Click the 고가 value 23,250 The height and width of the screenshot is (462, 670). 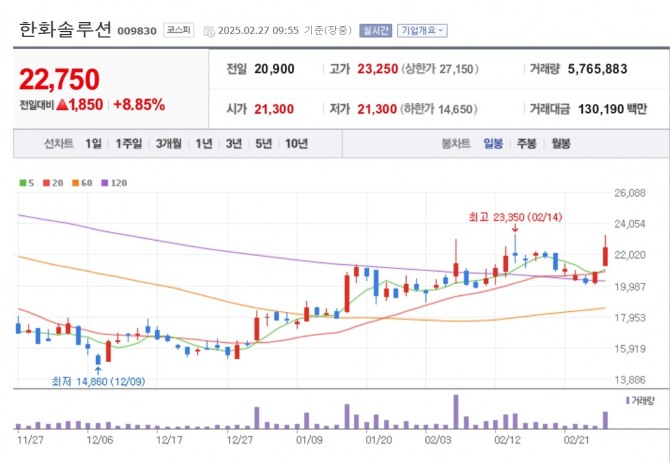click(377, 69)
